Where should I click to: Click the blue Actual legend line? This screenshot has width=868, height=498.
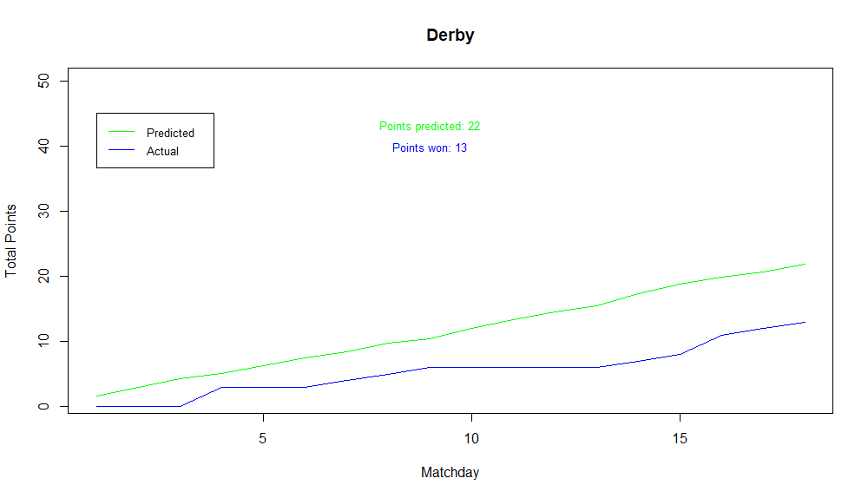122,150
